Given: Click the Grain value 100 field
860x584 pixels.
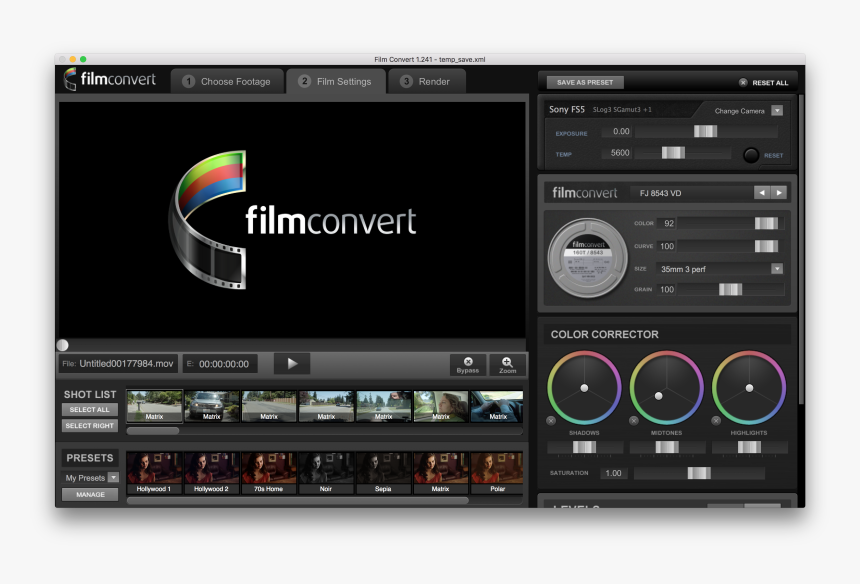Looking at the screenshot, I should [x=666, y=289].
